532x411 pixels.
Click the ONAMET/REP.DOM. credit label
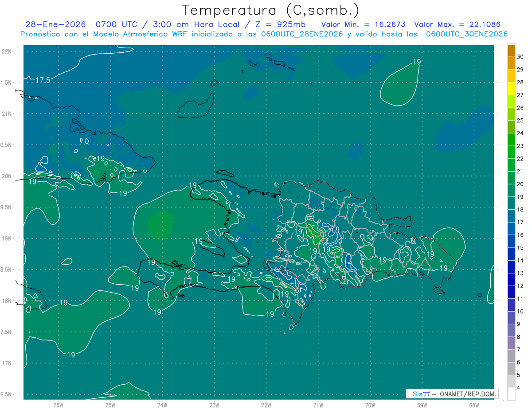pos(465,394)
